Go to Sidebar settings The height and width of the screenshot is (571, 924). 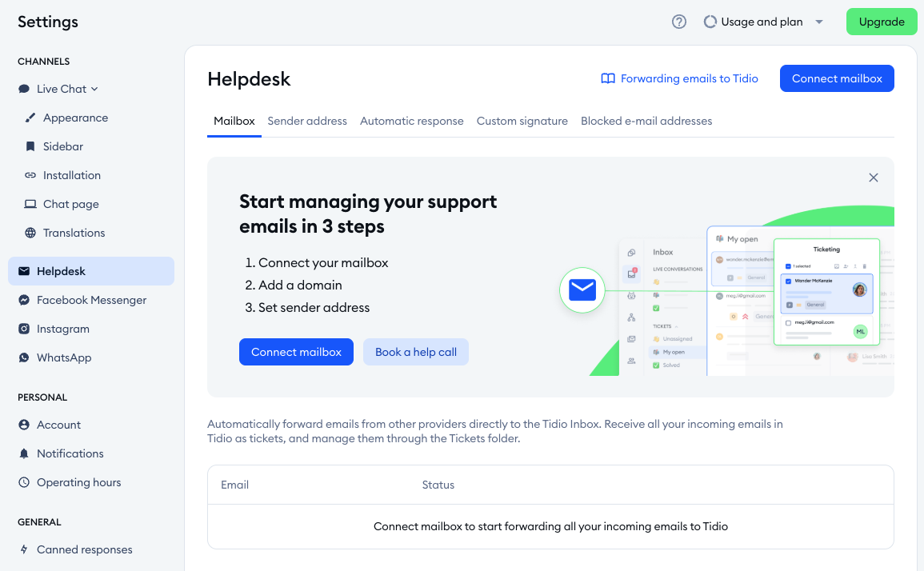(63, 146)
